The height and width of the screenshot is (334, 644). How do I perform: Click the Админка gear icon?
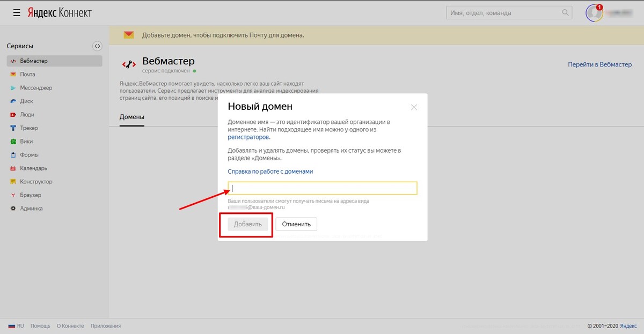(13, 209)
